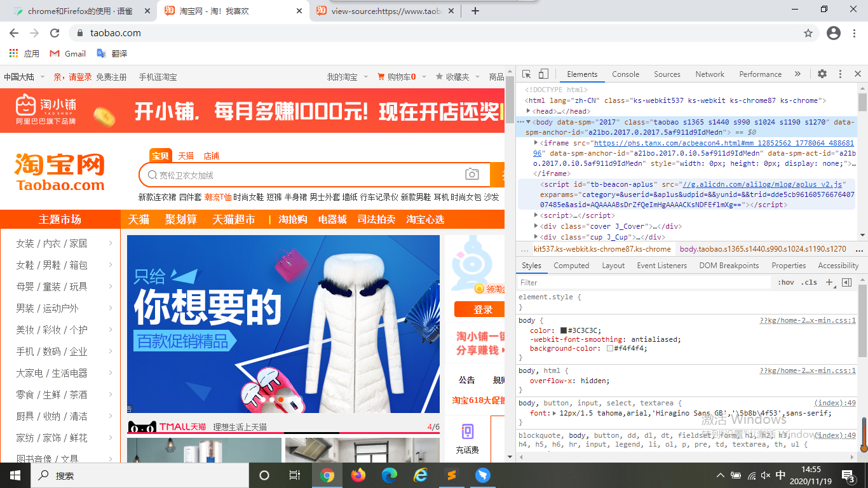Open Windows Start menu
The image size is (868, 488).
coord(15,475)
